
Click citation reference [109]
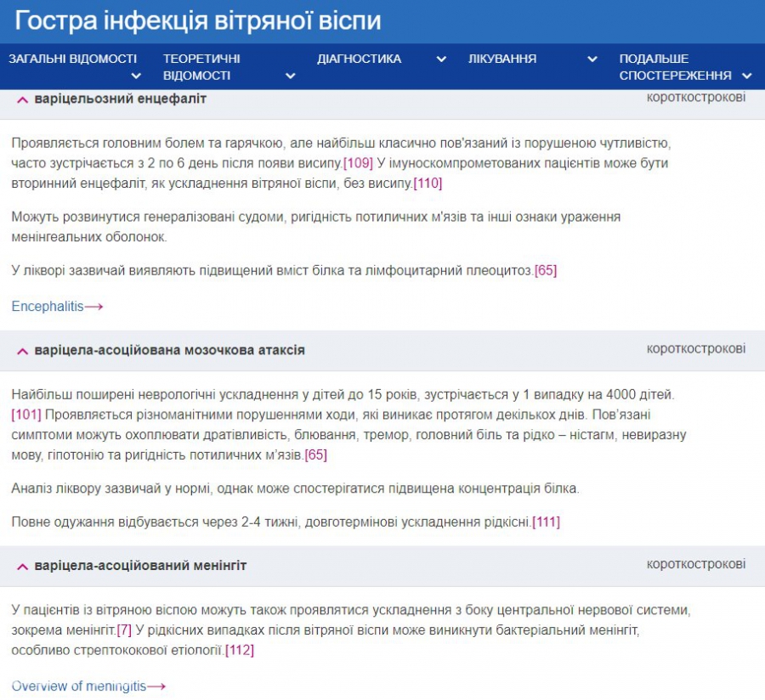(x=358, y=162)
